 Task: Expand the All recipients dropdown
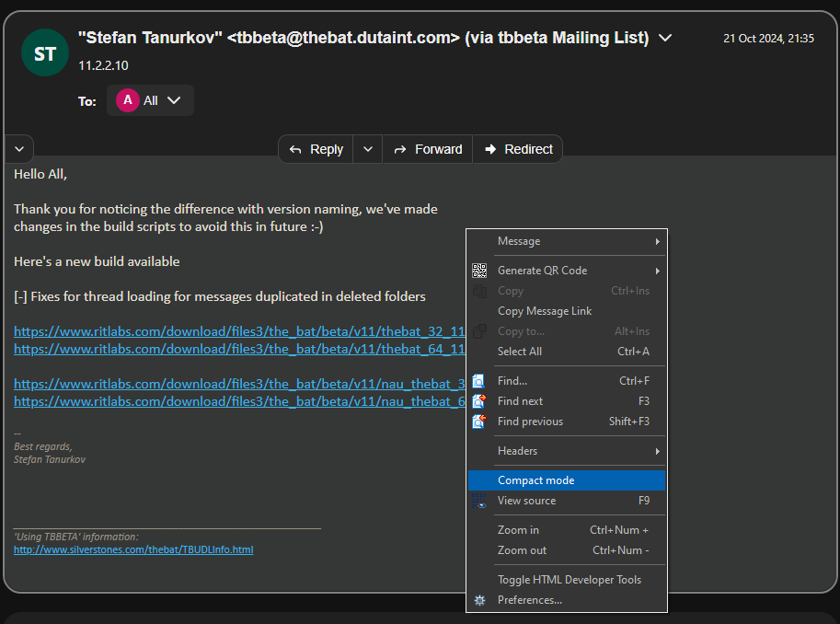coord(173,100)
